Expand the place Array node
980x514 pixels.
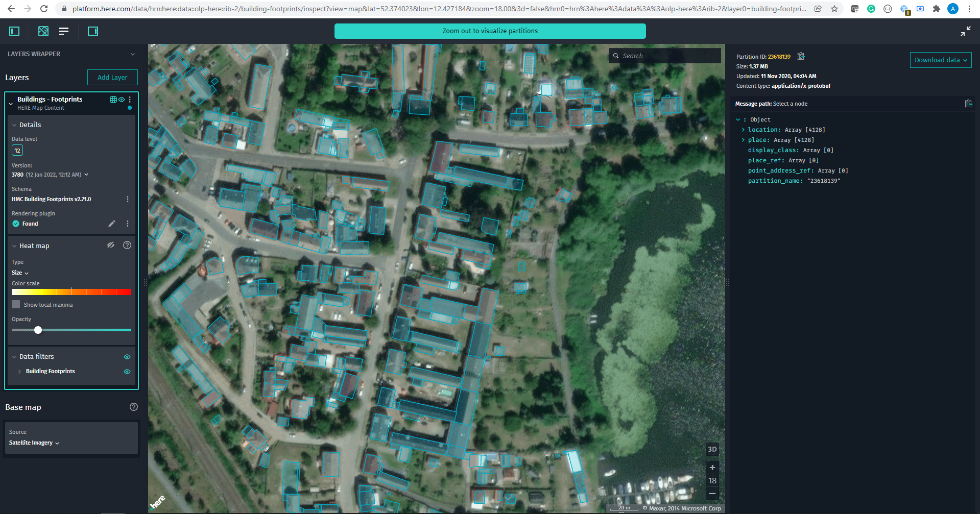click(743, 140)
